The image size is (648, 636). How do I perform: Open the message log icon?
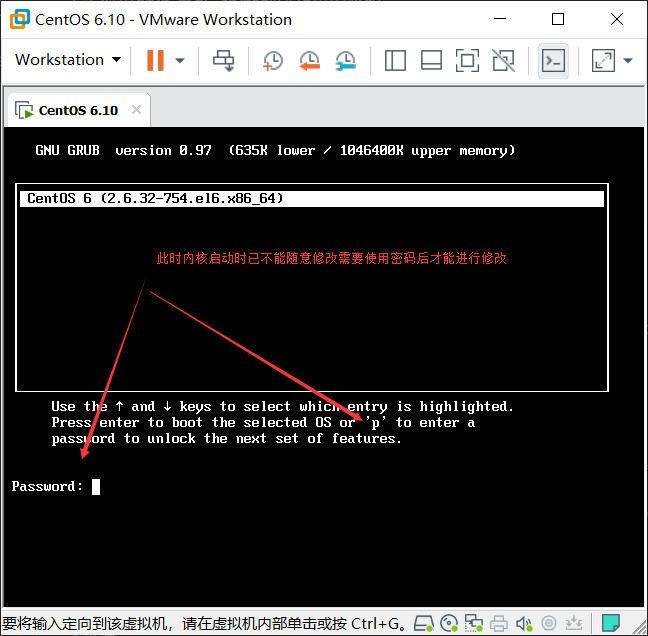611,622
